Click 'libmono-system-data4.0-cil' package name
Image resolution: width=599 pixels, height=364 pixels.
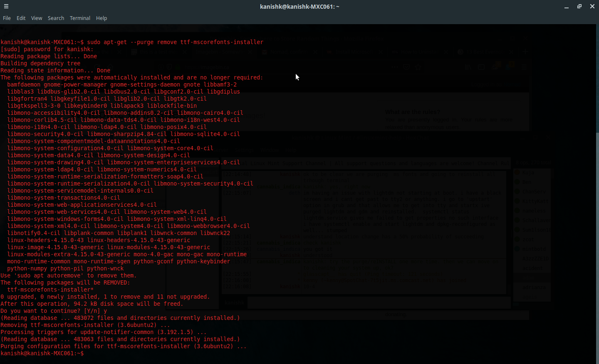(50, 155)
